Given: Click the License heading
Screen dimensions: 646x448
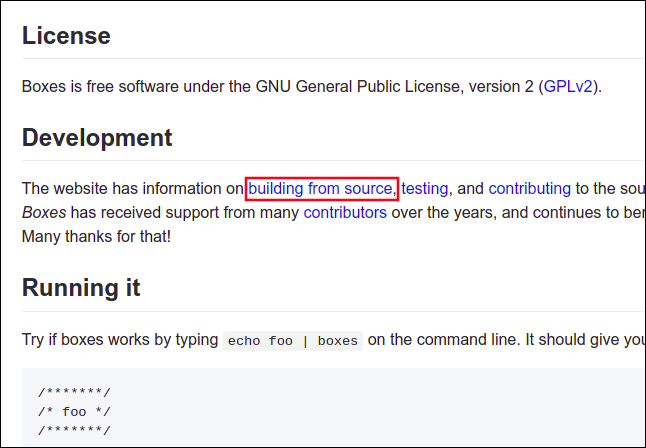Looking at the screenshot, I should click(66, 36).
